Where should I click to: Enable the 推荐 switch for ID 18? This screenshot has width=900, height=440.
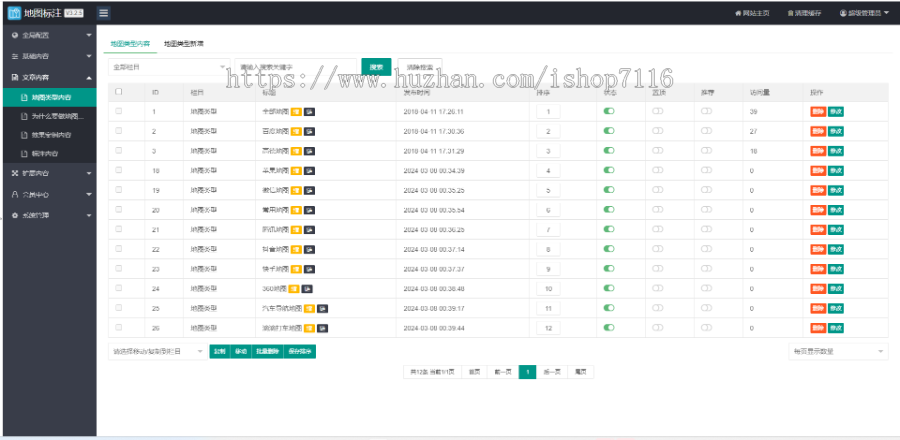(x=707, y=170)
